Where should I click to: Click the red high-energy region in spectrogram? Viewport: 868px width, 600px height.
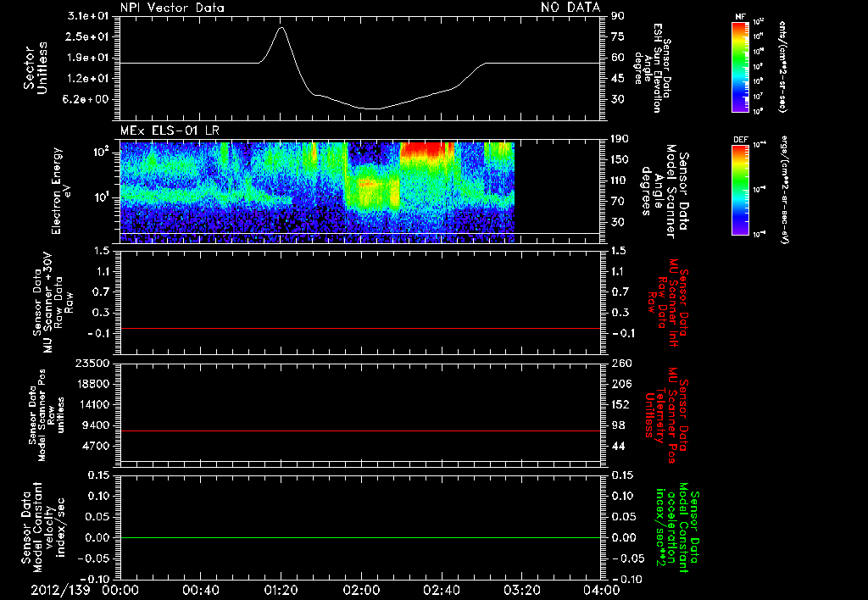point(427,150)
